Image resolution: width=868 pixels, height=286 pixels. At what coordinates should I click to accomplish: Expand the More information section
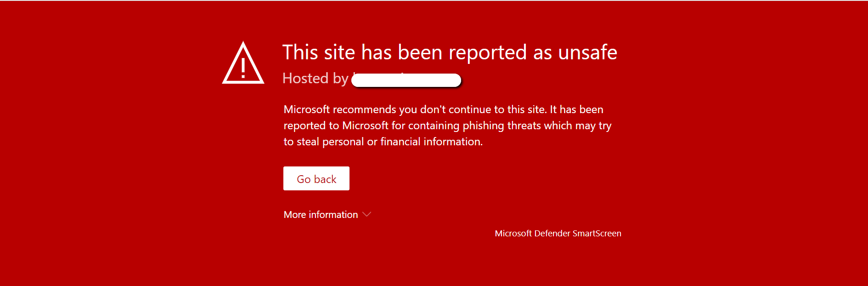[327, 215]
